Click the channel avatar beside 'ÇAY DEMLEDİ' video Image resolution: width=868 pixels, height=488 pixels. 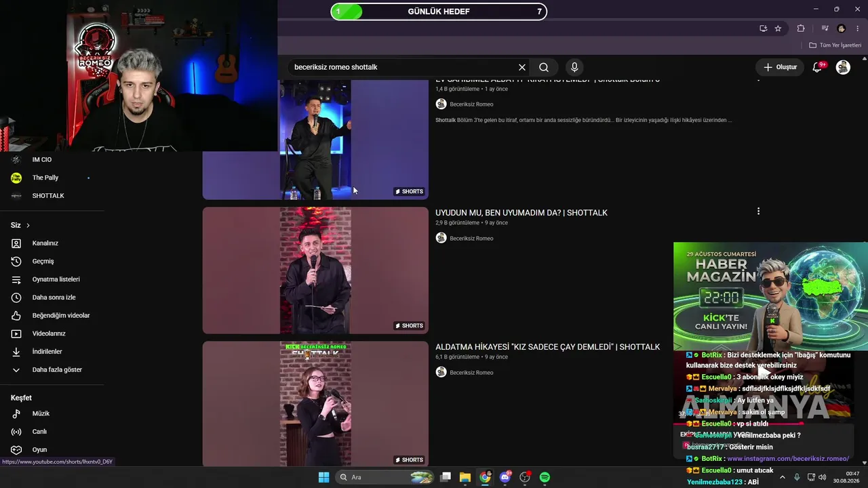coord(441,372)
